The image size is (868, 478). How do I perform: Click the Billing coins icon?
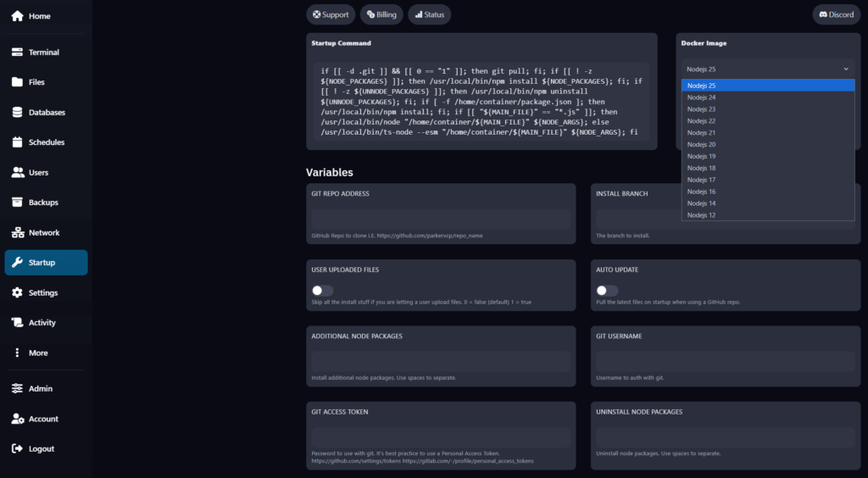371,14
